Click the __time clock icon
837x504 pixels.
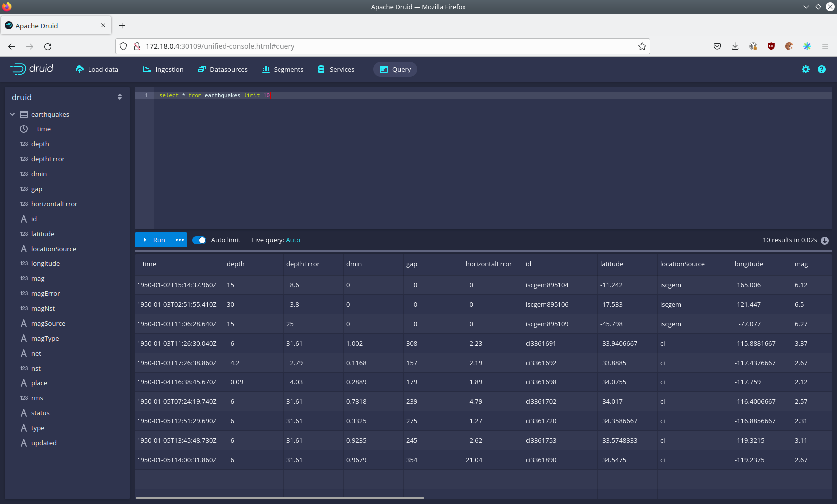(x=24, y=129)
